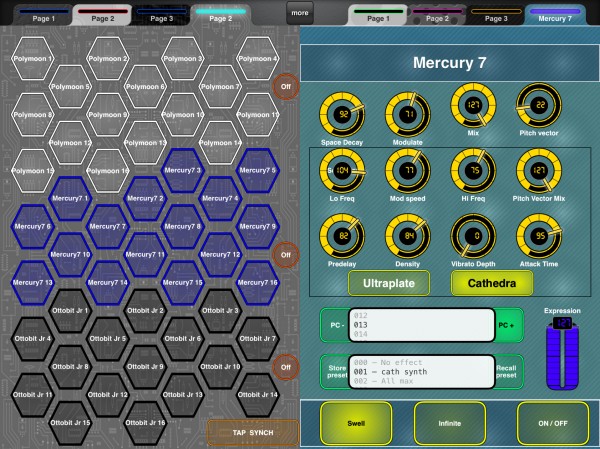
Task: Tap the Mercury7 9 hexagon pad
Action: (x=258, y=226)
